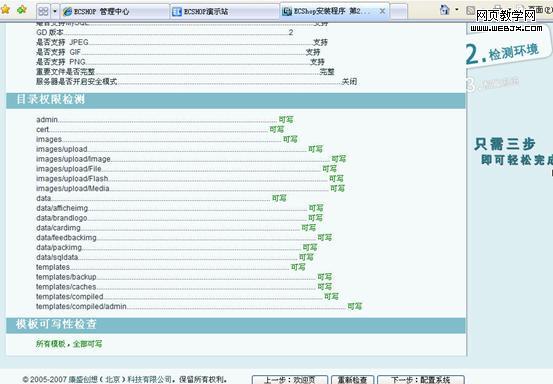Select the images/upload/Flash row
The image size is (553, 384).
(190, 179)
